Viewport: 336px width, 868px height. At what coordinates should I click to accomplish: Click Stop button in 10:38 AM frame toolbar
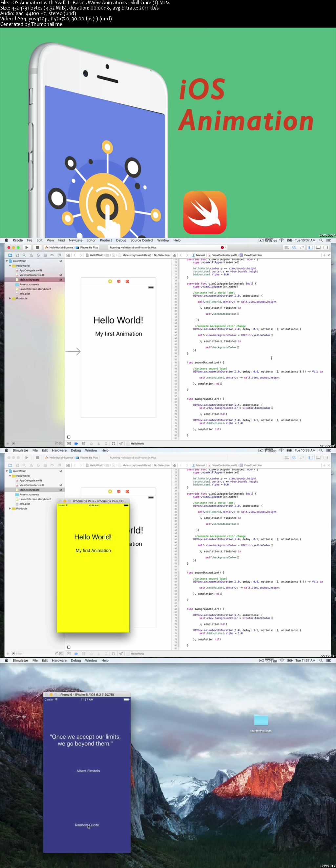pyautogui.click(x=37, y=458)
